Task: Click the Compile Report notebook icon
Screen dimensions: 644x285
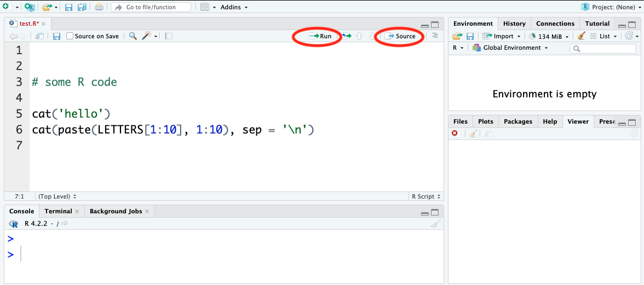Action: pyautogui.click(x=169, y=36)
